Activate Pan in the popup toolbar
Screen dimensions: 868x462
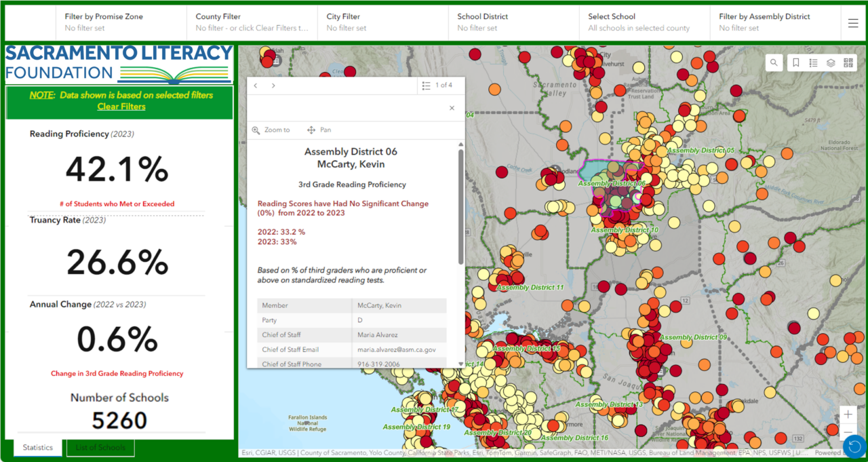click(318, 130)
